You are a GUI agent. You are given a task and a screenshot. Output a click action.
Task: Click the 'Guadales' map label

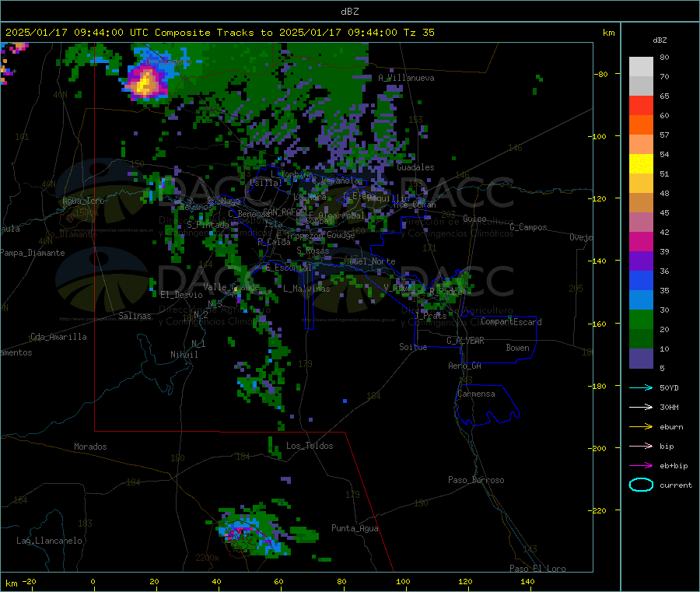pos(415,167)
